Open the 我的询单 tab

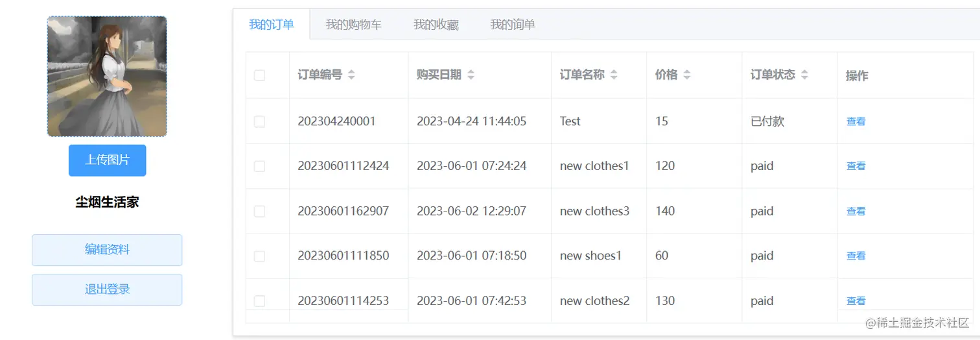point(512,25)
